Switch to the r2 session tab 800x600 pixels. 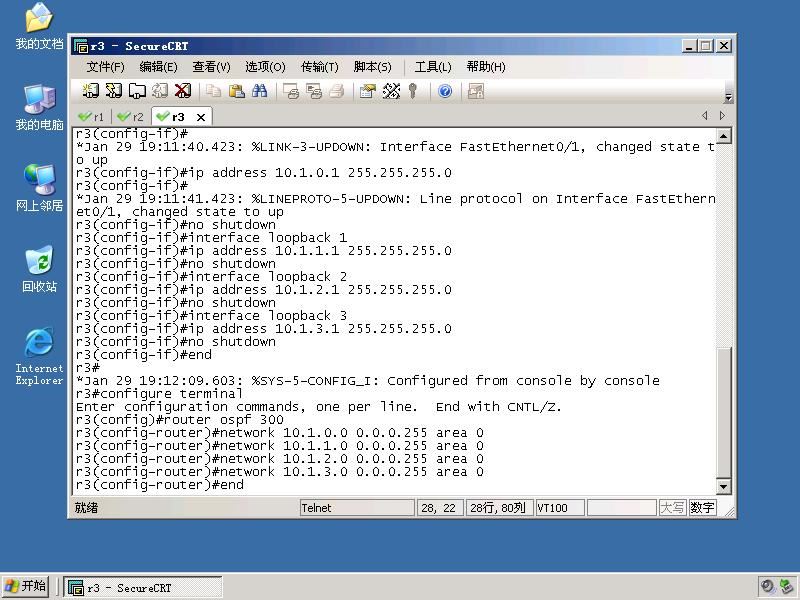pos(130,117)
